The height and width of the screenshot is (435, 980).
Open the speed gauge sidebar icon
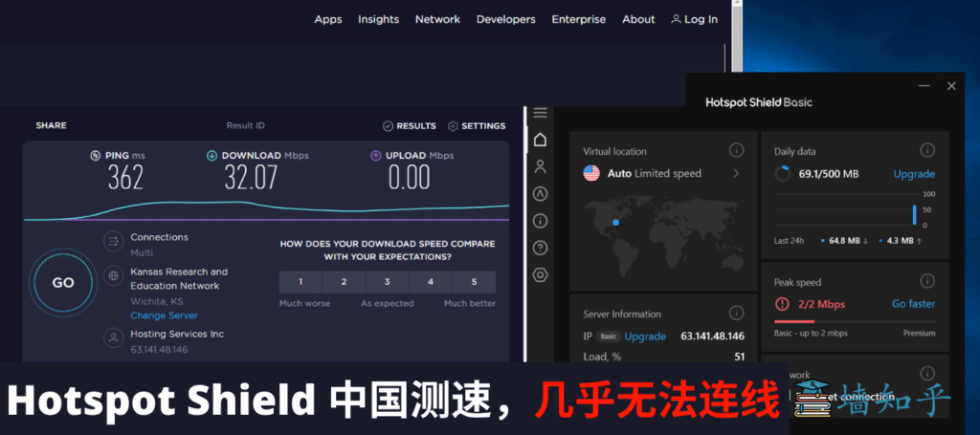tap(540, 194)
